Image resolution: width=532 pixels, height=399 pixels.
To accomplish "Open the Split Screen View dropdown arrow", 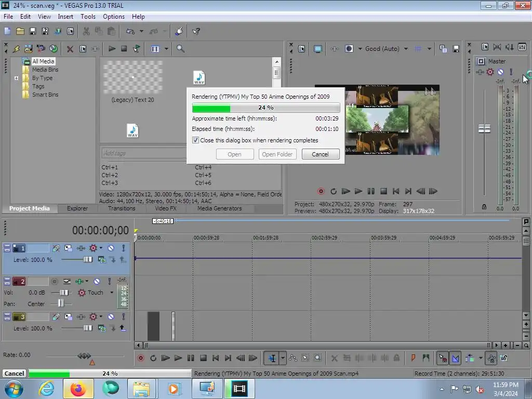I will (x=360, y=49).
